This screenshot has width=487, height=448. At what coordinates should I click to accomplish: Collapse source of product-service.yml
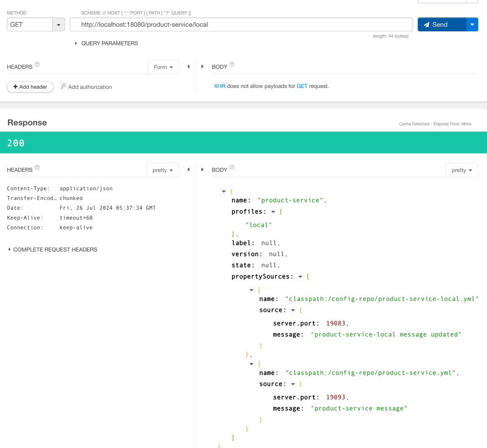[293, 384]
